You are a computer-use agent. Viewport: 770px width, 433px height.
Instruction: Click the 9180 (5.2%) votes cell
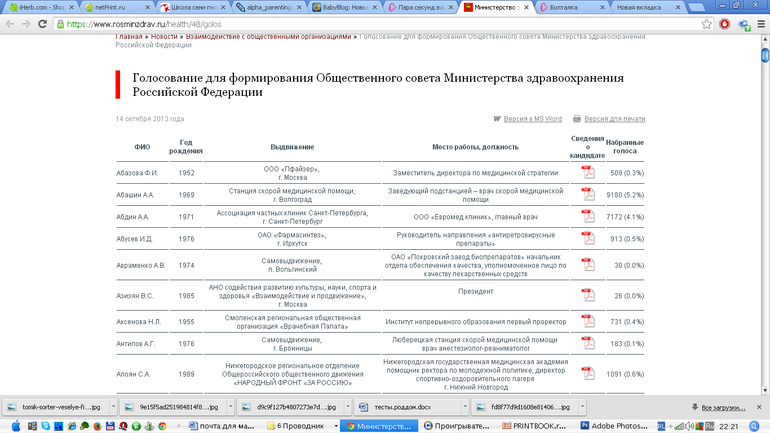coord(625,195)
